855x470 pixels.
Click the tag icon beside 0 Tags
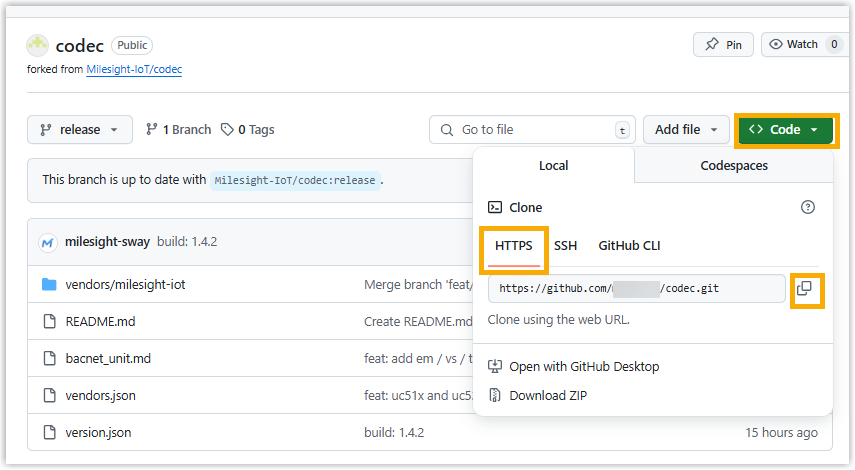coord(227,130)
